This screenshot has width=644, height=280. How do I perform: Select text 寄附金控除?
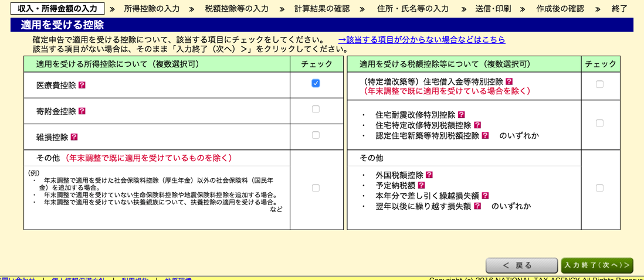click(56, 111)
